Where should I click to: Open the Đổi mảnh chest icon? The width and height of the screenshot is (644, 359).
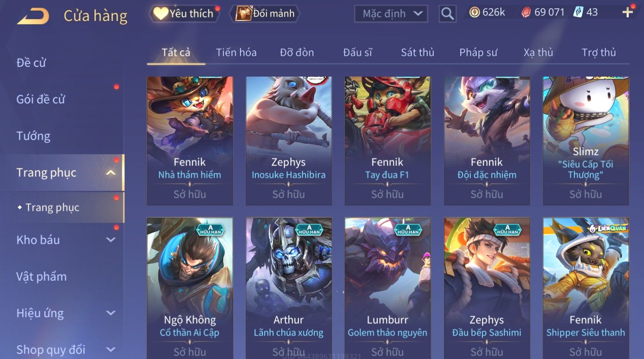pos(243,13)
